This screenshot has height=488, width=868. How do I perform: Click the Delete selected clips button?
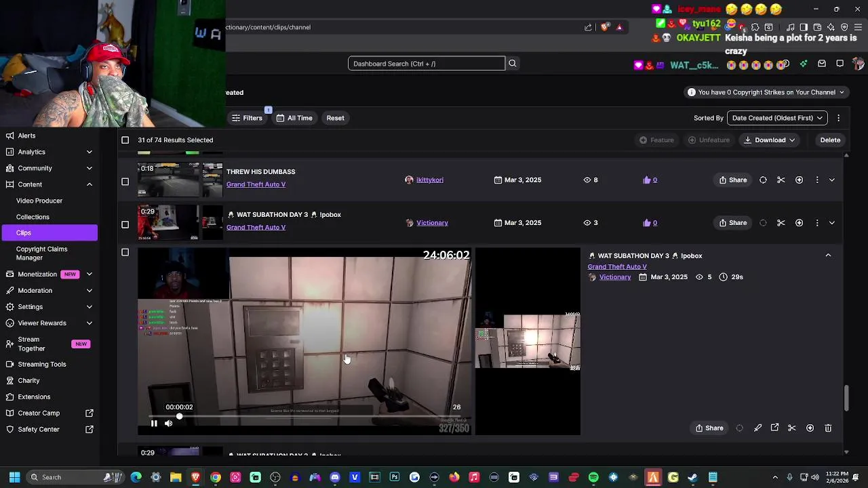[x=830, y=140]
